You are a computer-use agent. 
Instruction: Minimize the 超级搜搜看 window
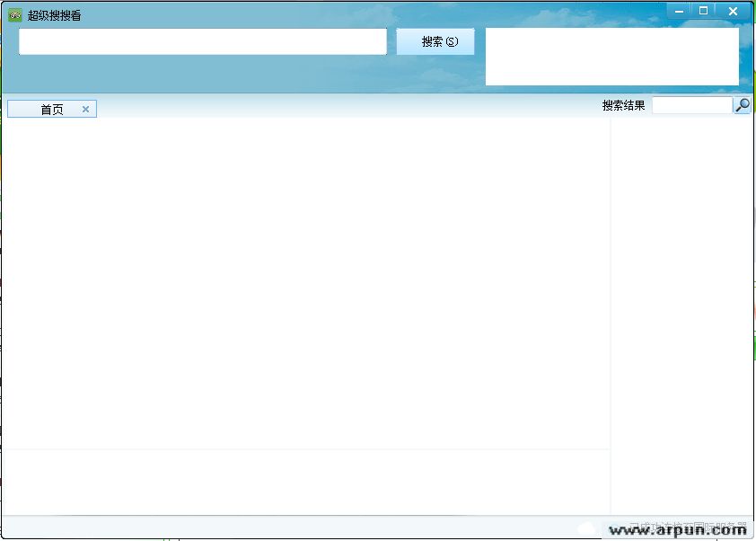679,11
